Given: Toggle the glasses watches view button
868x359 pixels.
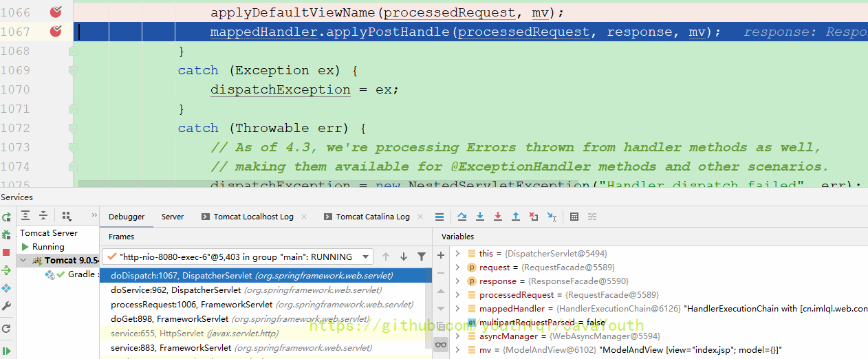Looking at the screenshot, I should point(441,345).
